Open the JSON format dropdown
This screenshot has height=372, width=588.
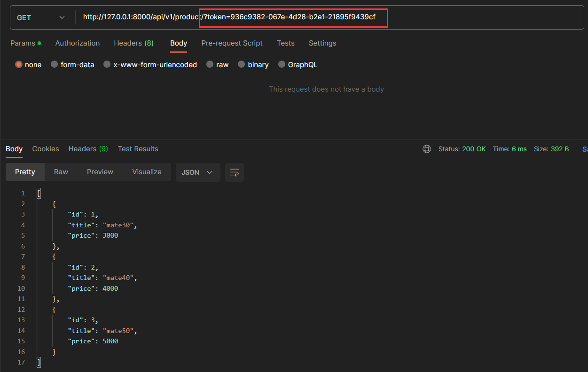point(198,172)
